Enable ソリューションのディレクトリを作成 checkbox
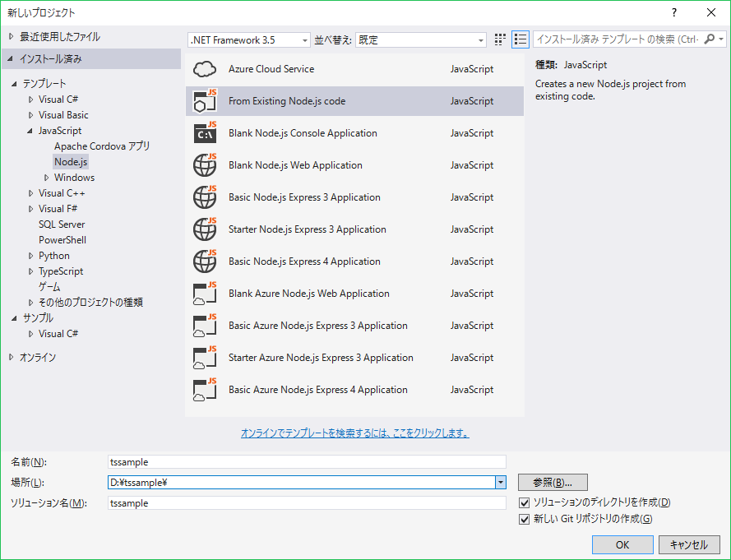This screenshot has width=731, height=560. pos(524,502)
